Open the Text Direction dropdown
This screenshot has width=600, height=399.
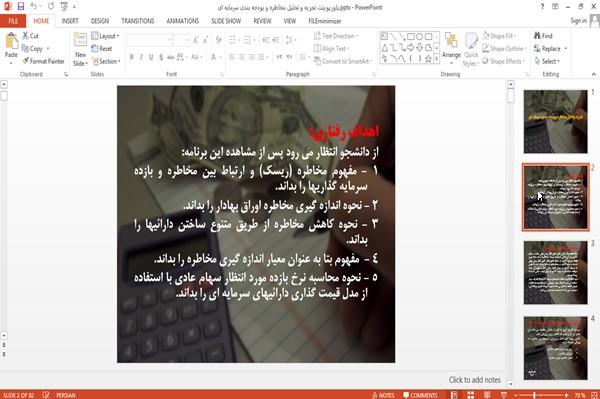pos(336,36)
